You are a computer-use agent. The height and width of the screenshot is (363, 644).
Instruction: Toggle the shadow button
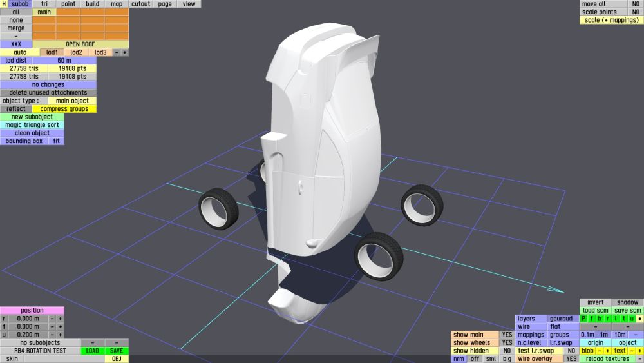click(x=627, y=302)
